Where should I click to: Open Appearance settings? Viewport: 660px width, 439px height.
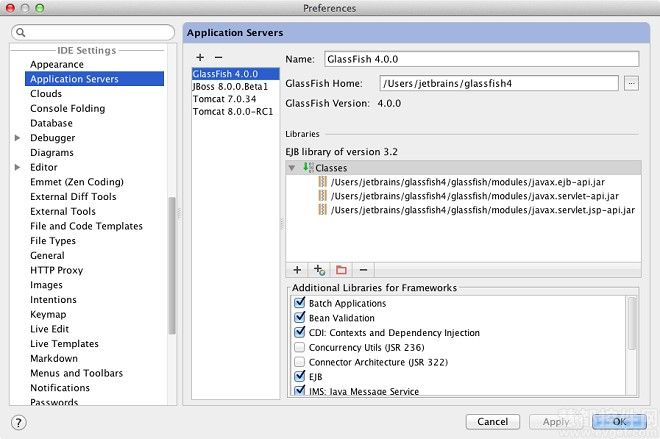[57, 64]
